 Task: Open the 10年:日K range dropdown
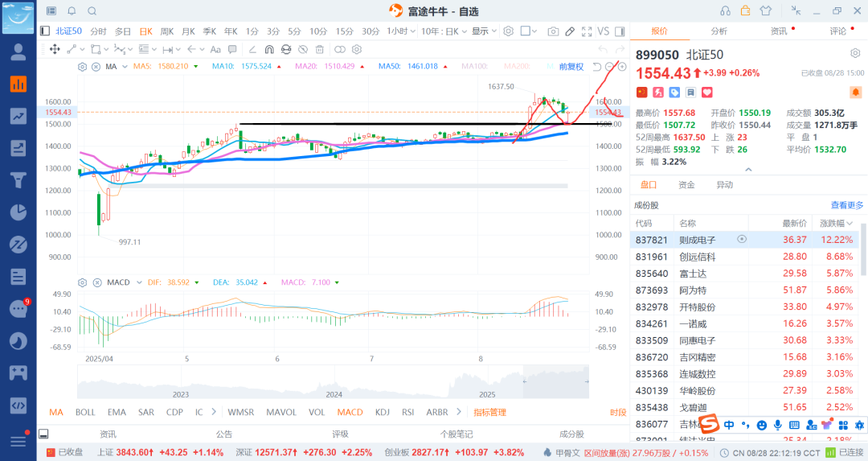(444, 31)
